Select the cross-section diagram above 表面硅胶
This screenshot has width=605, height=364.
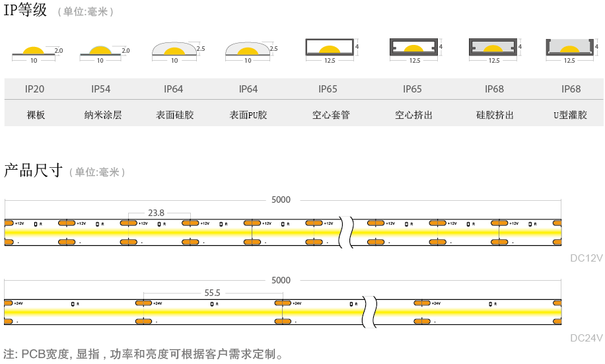(174, 50)
